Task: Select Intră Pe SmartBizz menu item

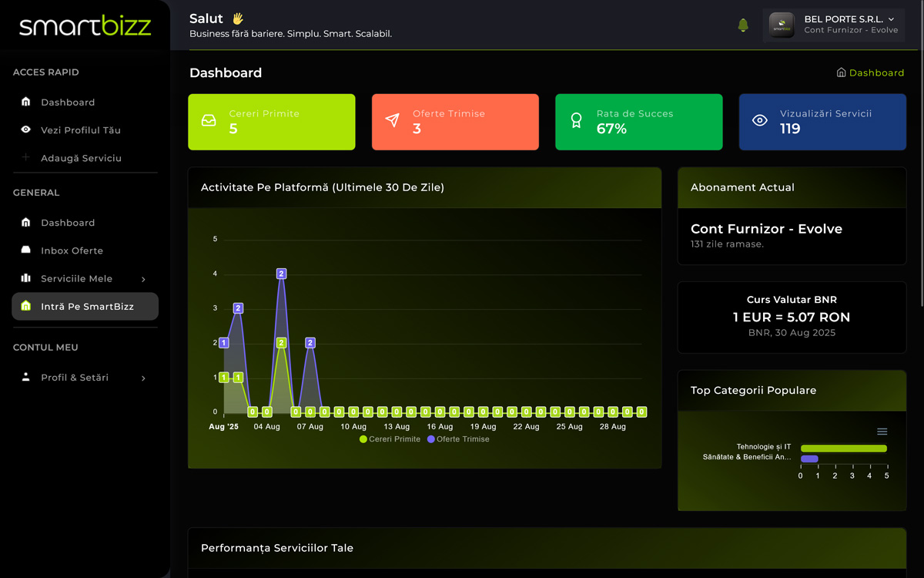Action: coord(85,306)
